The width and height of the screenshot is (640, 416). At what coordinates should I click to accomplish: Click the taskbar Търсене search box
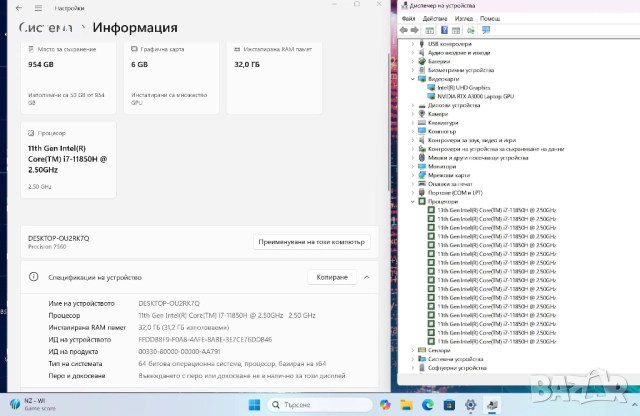[x=320, y=405]
